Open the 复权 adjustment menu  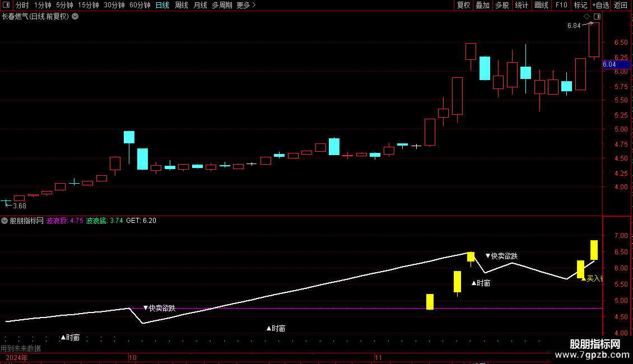[x=463, y=5]
